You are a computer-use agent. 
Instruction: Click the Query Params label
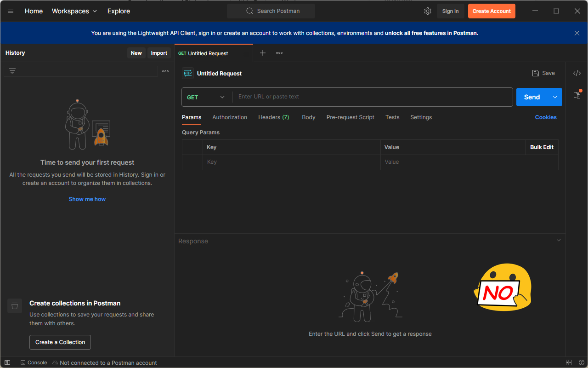coord(201,132)
